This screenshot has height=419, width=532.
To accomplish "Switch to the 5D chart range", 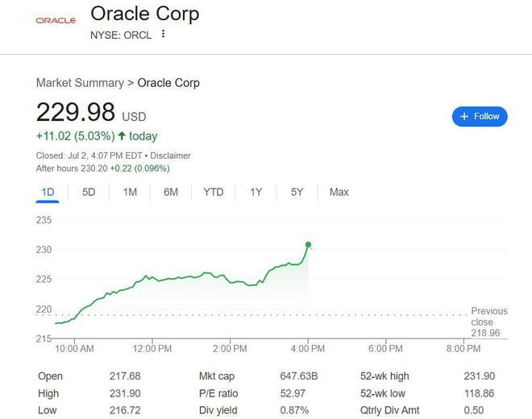I will point(89,192).
